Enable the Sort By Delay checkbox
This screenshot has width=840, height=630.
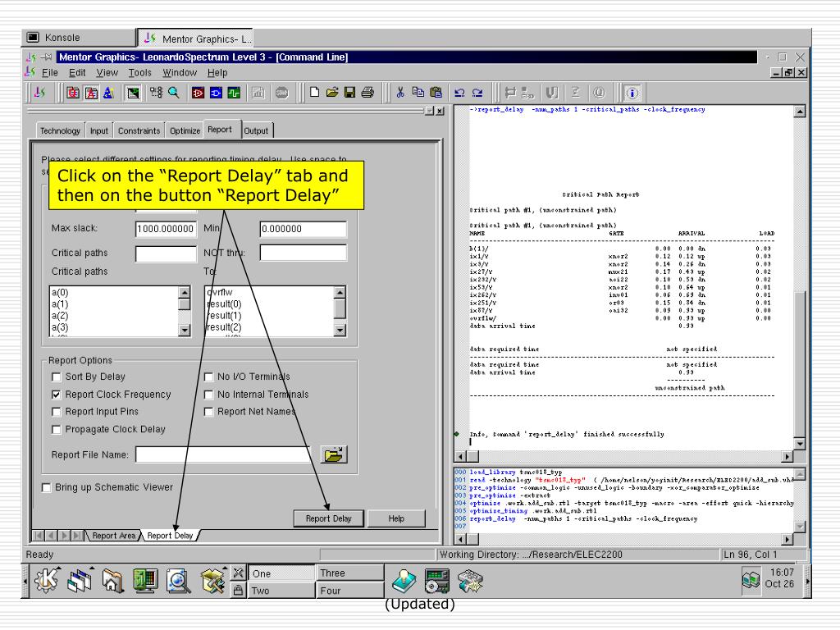click(57, 377)
